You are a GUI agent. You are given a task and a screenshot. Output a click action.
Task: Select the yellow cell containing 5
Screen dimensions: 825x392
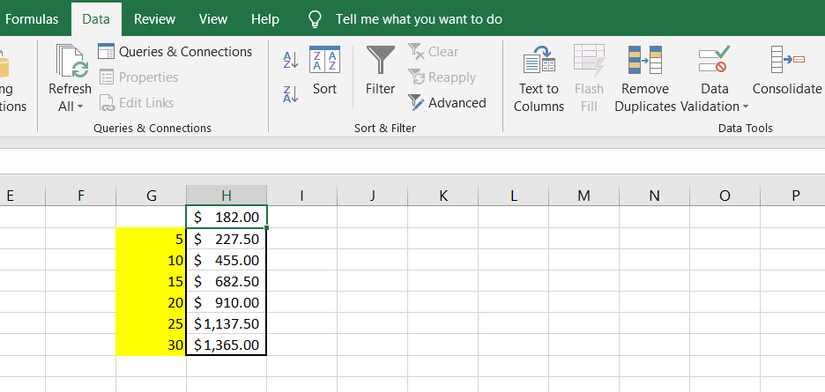[151, 239]
